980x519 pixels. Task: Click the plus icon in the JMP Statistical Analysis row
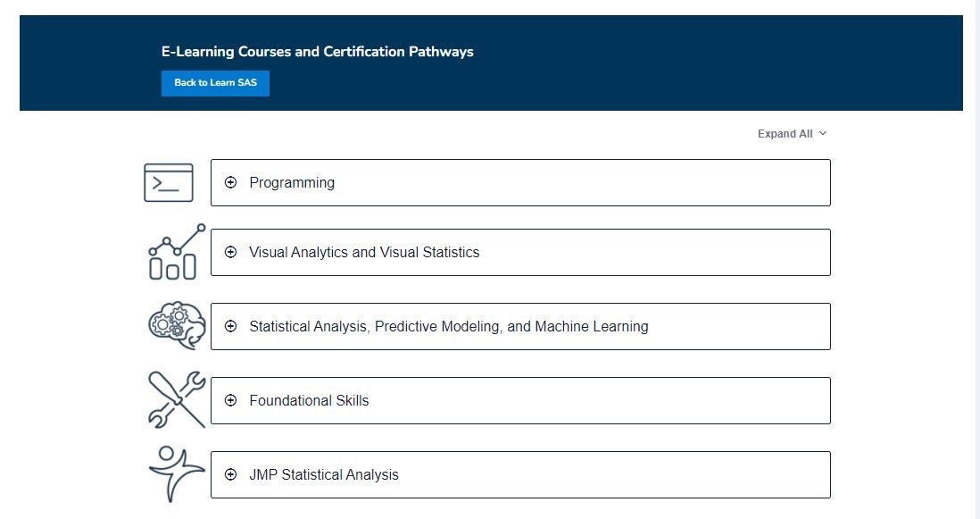pos(231,474)
